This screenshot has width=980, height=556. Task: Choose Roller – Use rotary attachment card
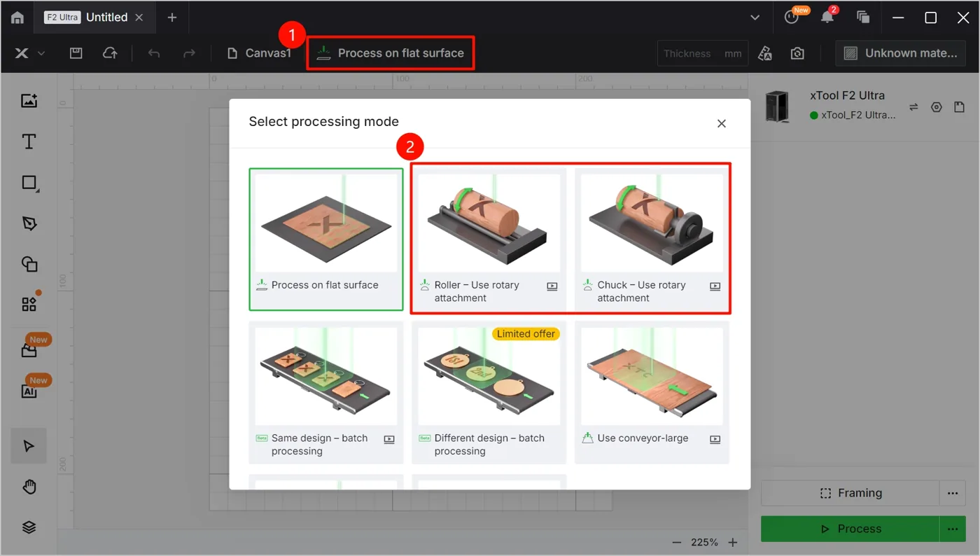pyautogui.click(x=489, y=239)
